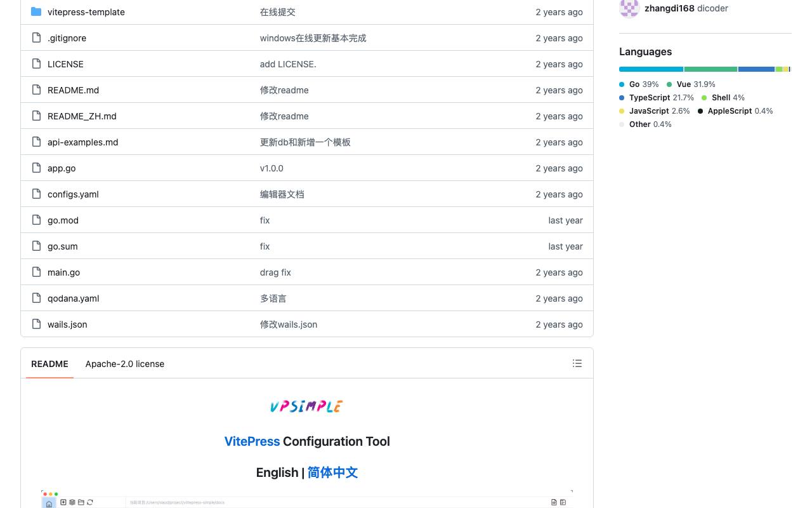Switch to the Apache-2.0 license tab
Image resolution: width=812 pixels, height=508 pixels.
[x=125, y=364]
